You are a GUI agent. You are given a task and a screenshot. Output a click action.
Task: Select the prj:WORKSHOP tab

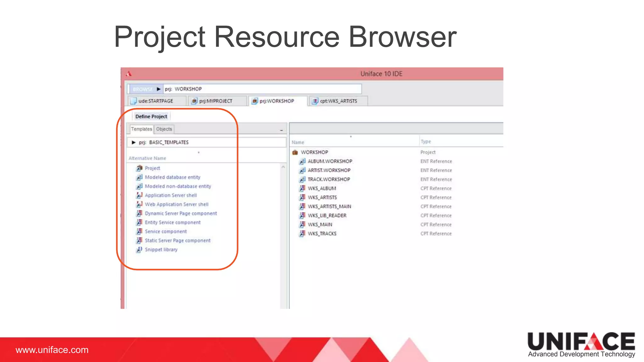click(x=278, y=101)
